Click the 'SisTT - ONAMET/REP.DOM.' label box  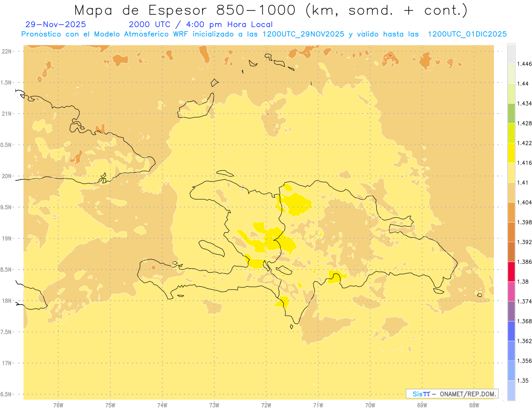(x=452, y=394)
